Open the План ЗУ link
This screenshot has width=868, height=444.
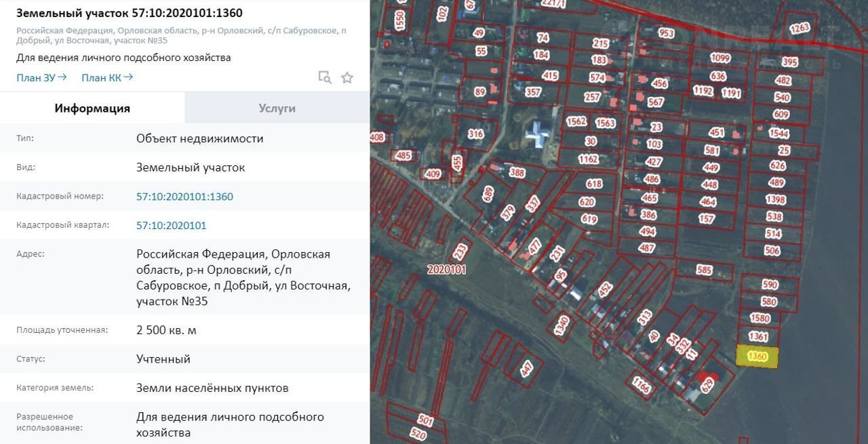click(41, 77)
